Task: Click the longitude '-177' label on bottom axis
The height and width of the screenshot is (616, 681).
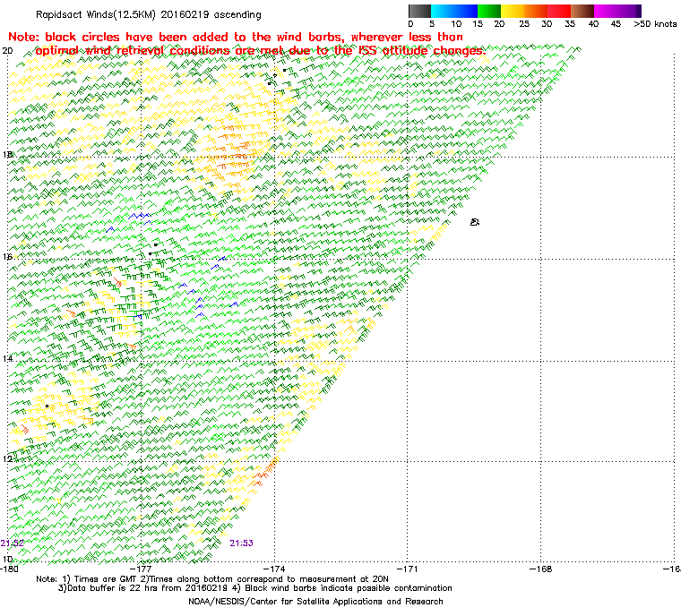Action: pyautogui.click(x=141, y=569)
